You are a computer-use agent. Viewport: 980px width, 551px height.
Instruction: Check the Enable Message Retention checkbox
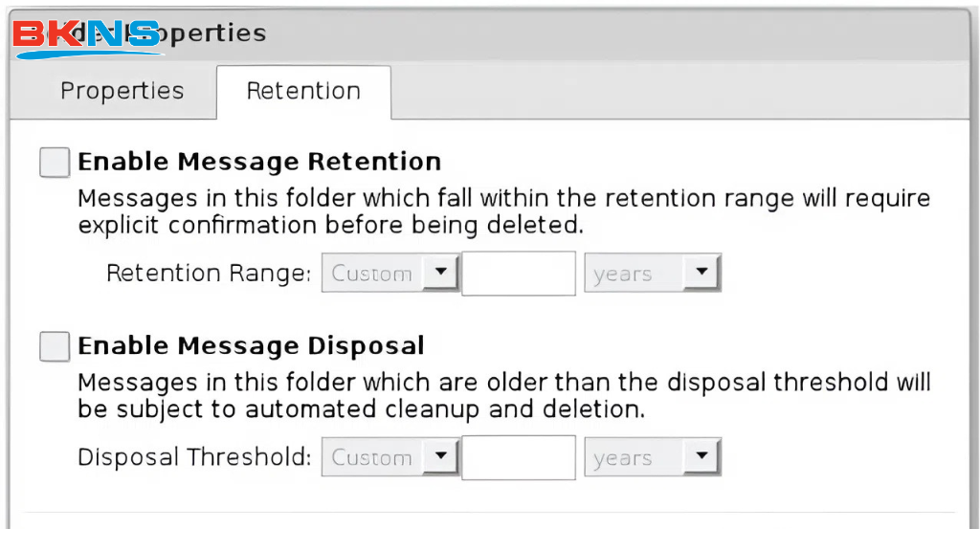[x=55, y=163]
